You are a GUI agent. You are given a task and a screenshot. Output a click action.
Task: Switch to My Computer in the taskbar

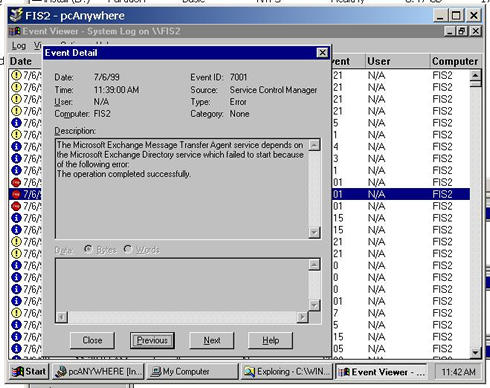point(192,371)
